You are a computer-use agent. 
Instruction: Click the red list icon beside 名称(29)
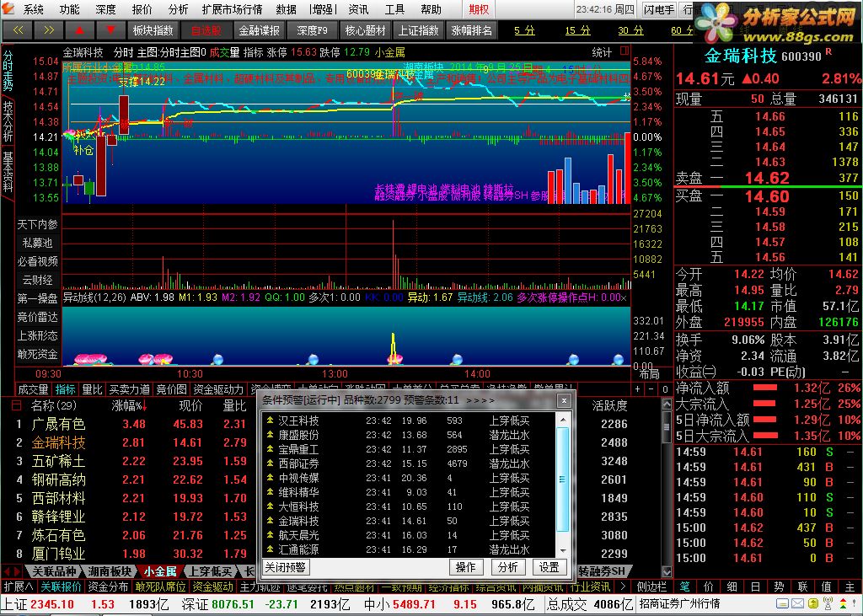point(17,405)
